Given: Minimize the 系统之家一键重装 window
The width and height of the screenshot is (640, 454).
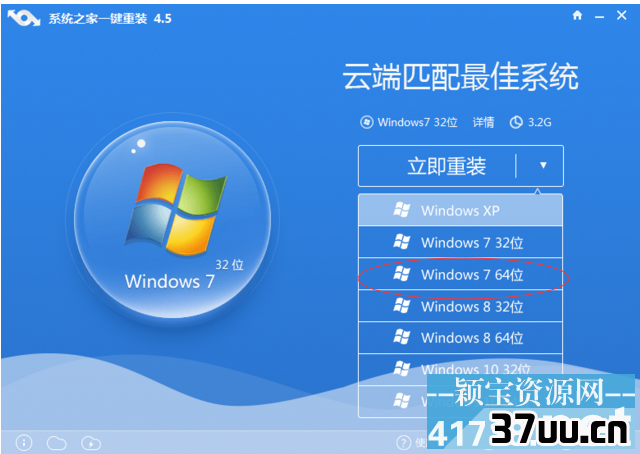Looking at the screenshot, I should 599,17.
